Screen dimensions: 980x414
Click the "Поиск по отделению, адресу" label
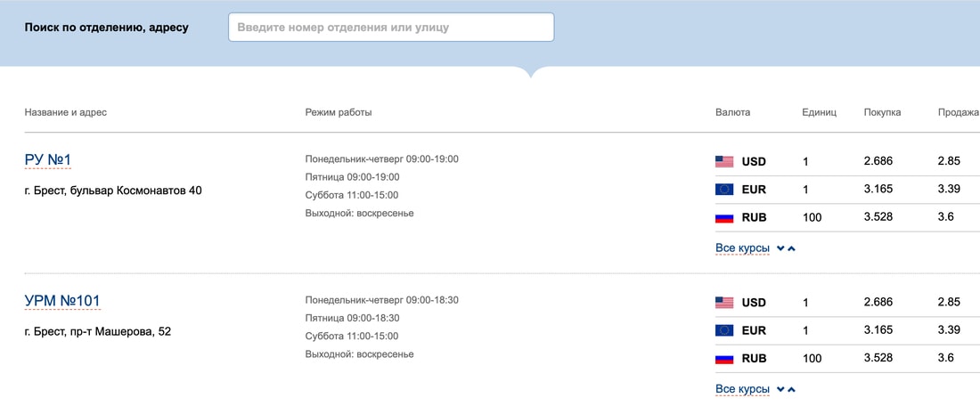107,28
